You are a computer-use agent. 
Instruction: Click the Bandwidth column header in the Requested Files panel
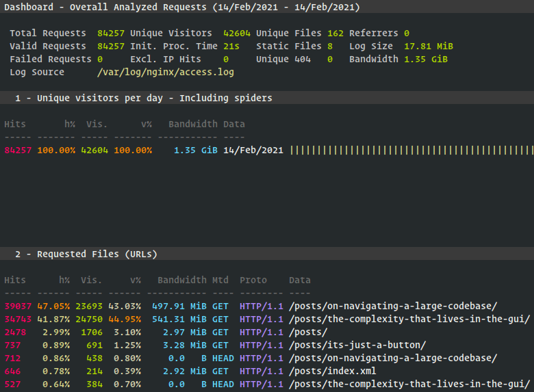[181, 280]
